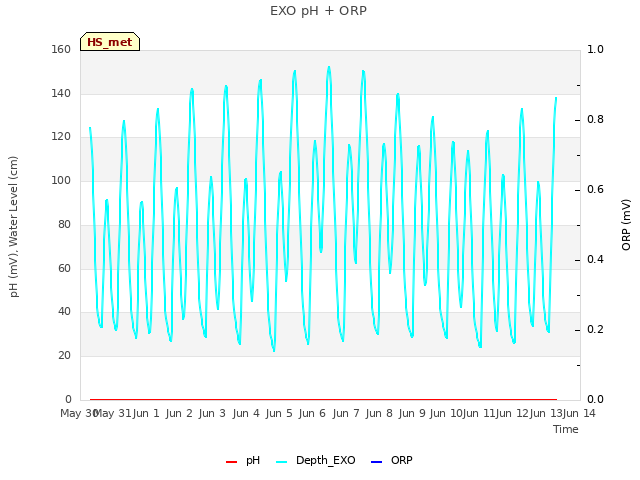Click the left axis title pH (mV), Water Level (cm)
The width and height of the screenshot is (640, 480).
coord(14,227)
